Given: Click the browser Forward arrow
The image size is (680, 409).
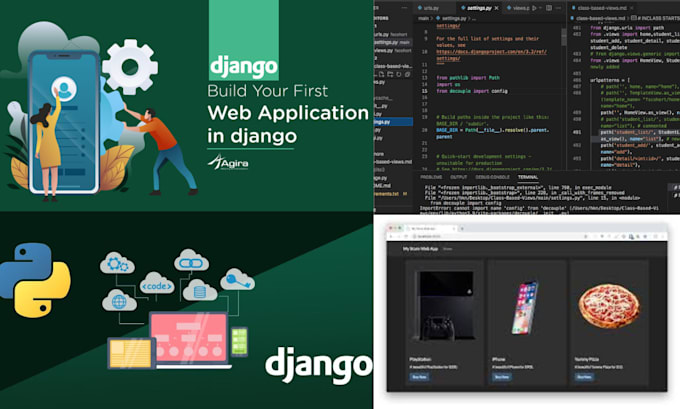Looking at the screenshot, I should click(x=398, y=236).
